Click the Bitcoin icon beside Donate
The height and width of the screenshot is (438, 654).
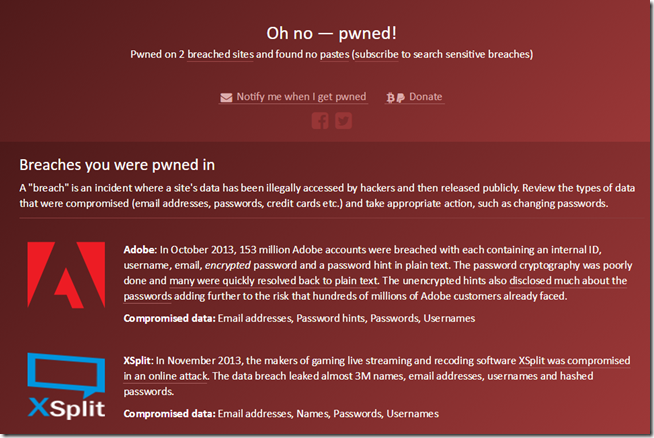390,98
